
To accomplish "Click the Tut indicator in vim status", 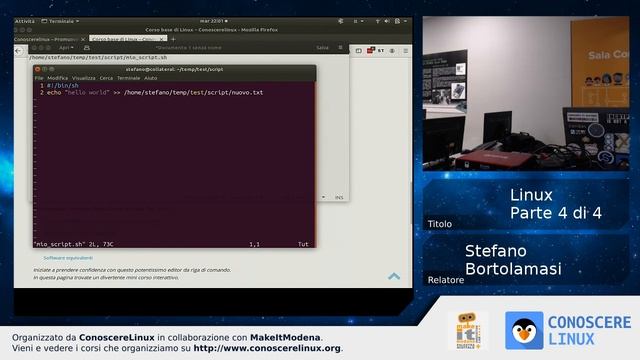I will coord(303,244).
